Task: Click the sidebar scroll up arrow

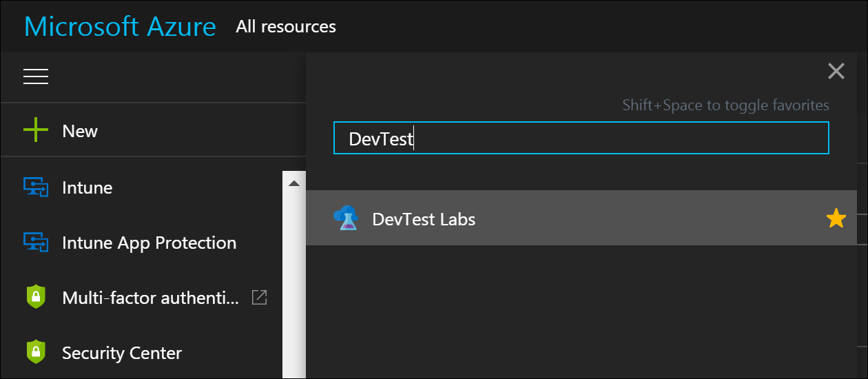Action: pyautogui.click(x=294, y=183)
